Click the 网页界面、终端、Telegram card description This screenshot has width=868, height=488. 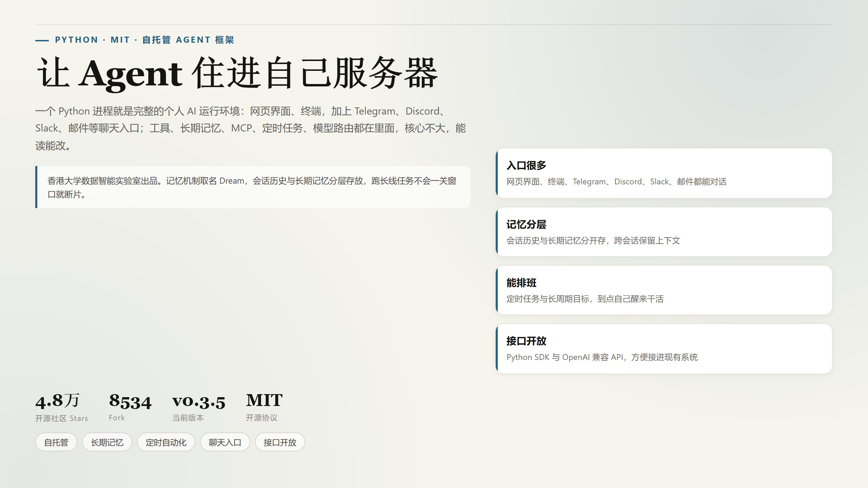pos(616,182)
